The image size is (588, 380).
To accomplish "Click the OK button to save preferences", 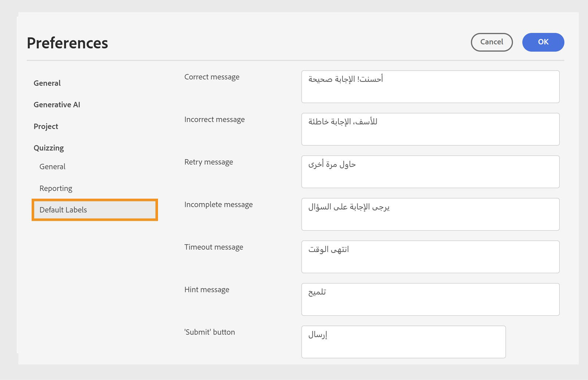I will [x=543, y=42].
